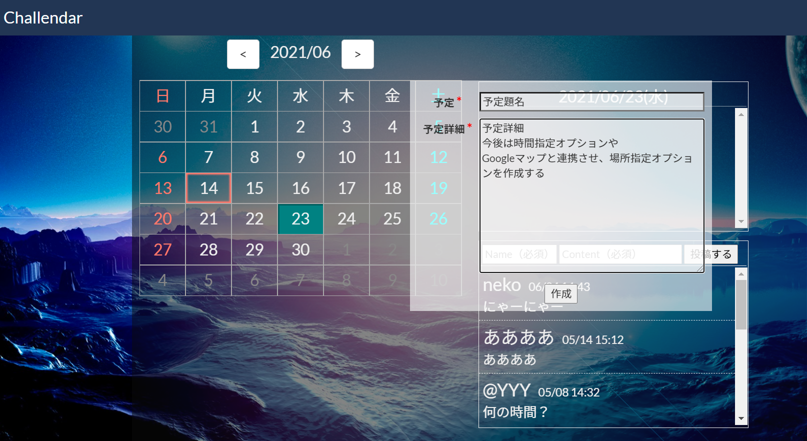Select greyed May 31 cell
This screenshot has width=807, height=441.
(x=208, y=127)
